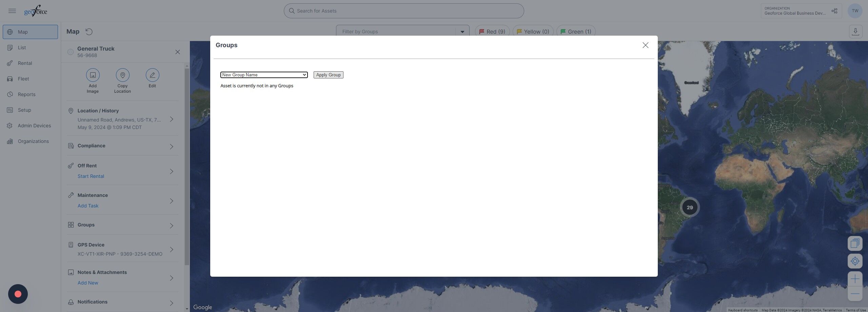Open the Fleet menu item

tap(30, 79)
